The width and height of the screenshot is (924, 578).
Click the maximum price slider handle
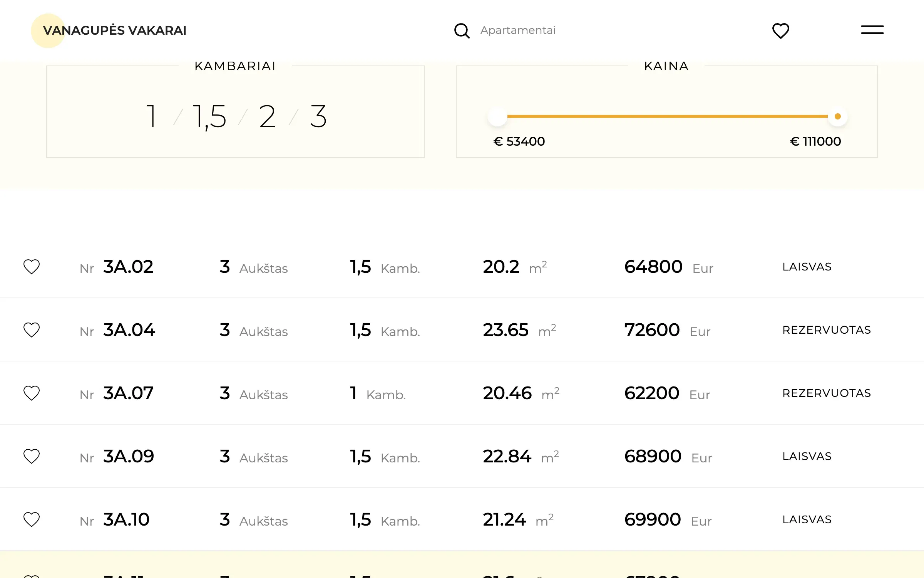[837, 116]
